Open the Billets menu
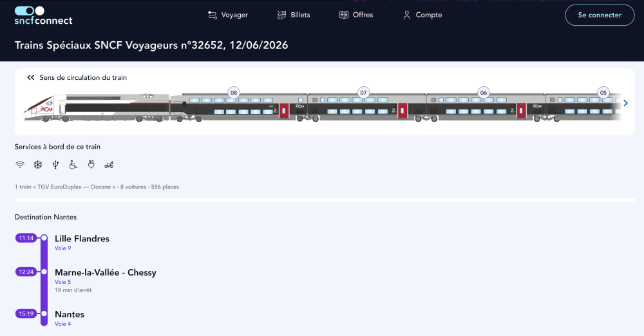 (x=294, y=15)
